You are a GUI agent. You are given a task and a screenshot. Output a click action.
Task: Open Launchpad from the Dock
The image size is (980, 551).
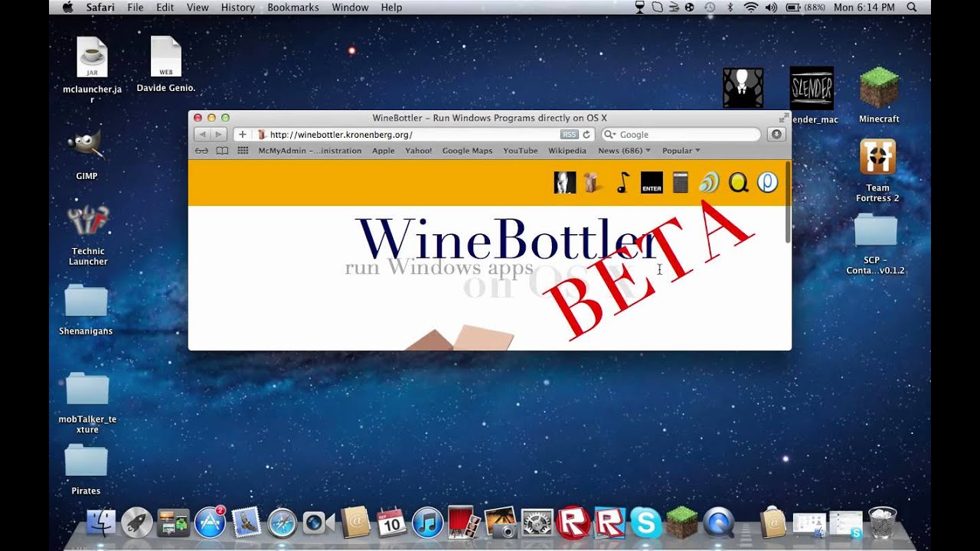click(137, 523)
